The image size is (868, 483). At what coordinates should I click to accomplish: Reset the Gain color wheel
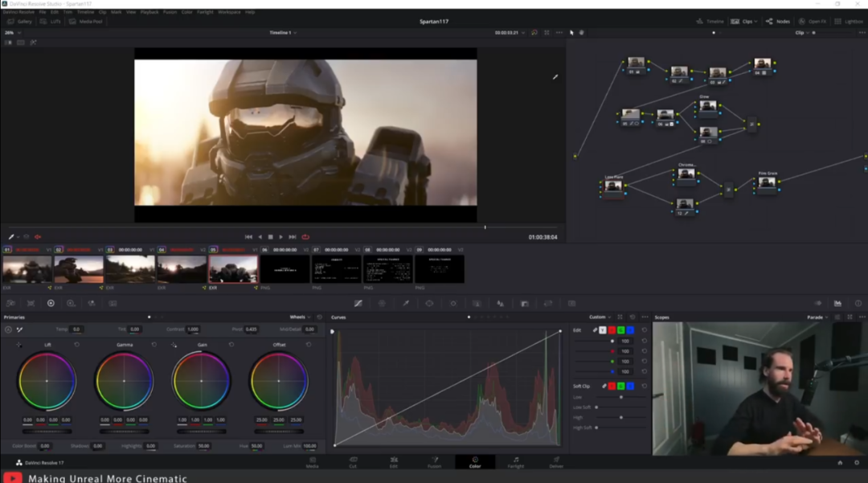231,345
